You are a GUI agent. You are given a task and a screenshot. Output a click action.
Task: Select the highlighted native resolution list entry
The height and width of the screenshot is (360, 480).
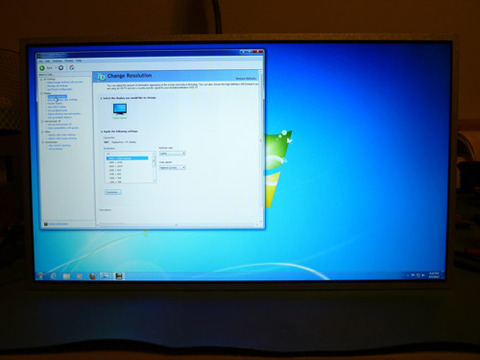[127, 158]
